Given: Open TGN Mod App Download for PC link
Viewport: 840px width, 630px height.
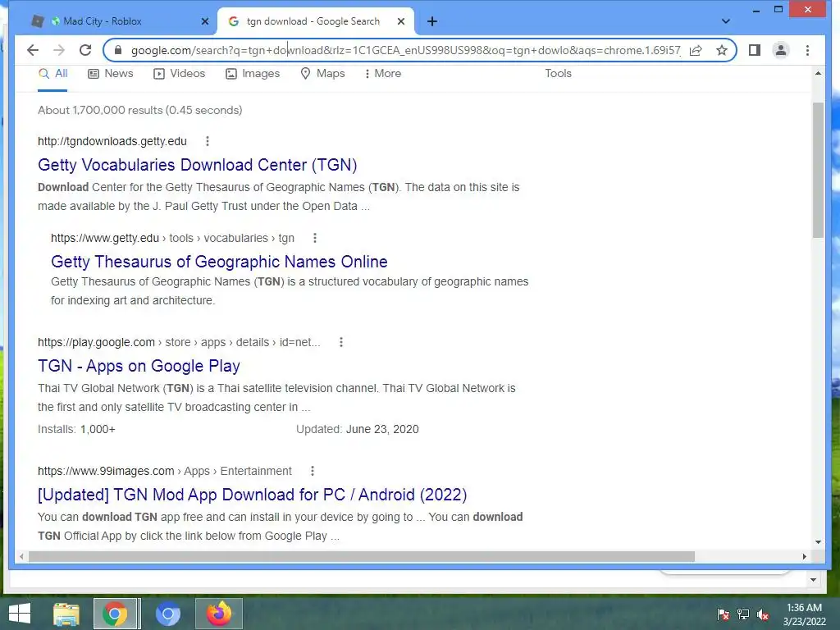Looking at the screenshot, I should (253, 495).
